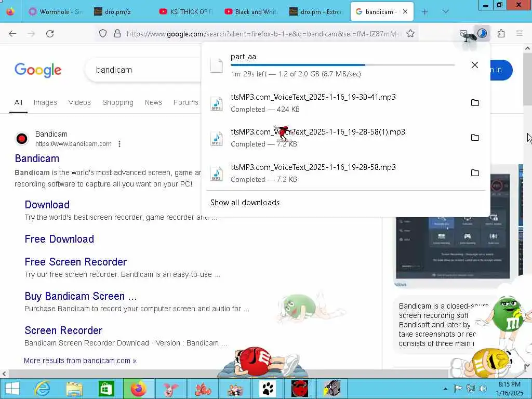Open the part_aa file icon in downloads
This screenshot has height=399, width=532.
coord(217,65)
